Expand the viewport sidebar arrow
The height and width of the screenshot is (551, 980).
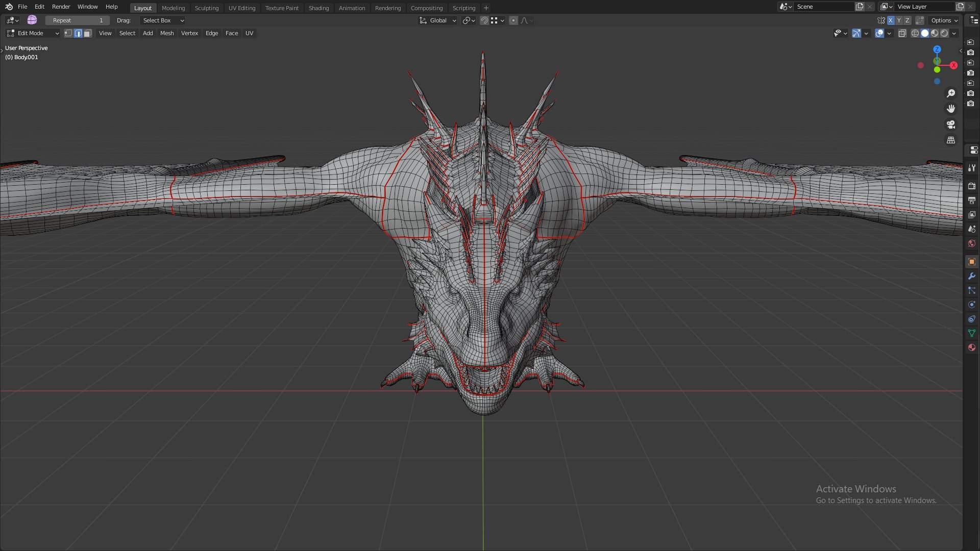tap(961, 51)
